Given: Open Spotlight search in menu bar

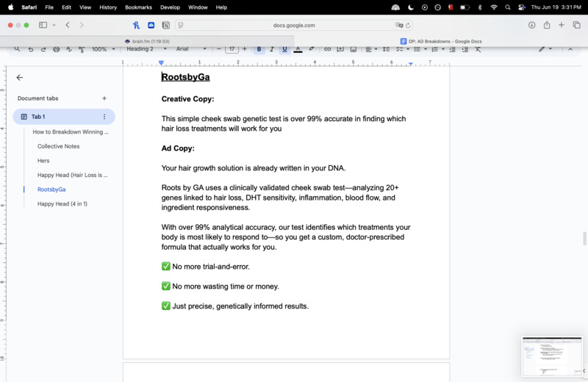Looking at the screenshot, I should tap(507, 7).
